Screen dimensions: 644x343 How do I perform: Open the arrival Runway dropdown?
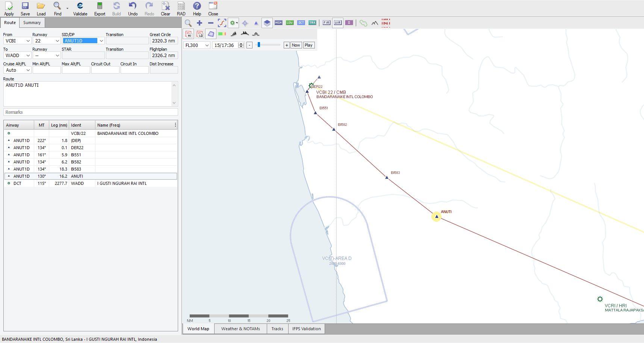[57, 55]
